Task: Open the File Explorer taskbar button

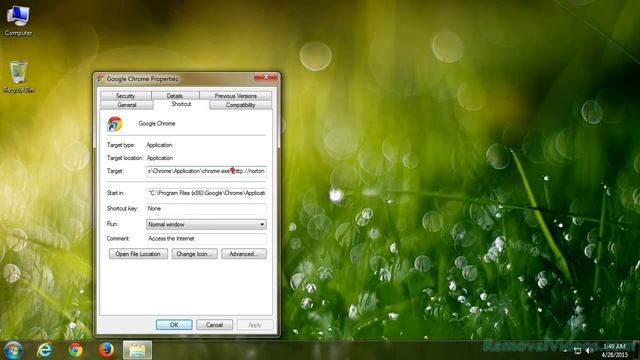Action: point(137,350)
